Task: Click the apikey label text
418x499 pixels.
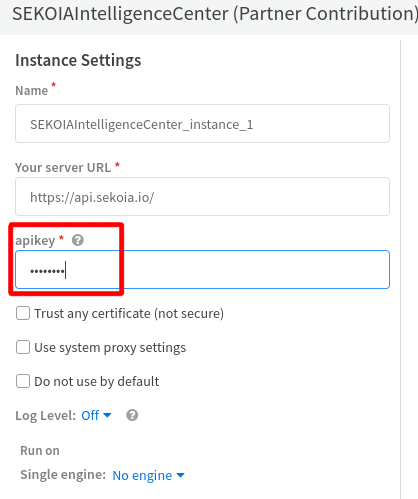Action: (x=35, y=241)
